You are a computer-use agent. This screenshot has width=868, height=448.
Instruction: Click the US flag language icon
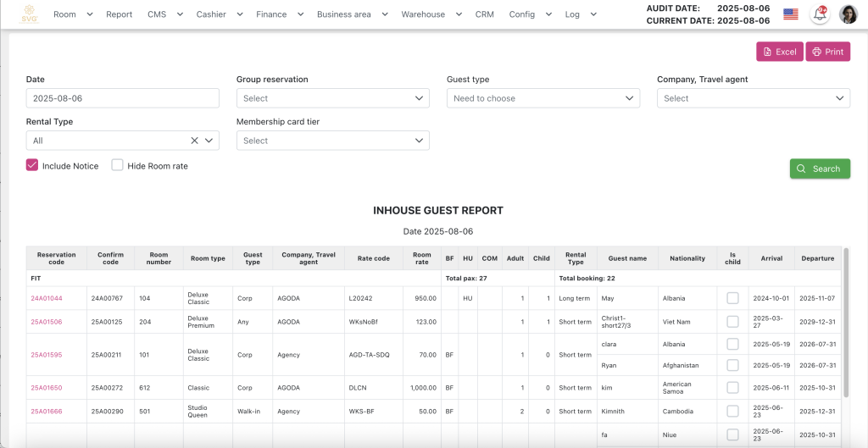(790, 14)
